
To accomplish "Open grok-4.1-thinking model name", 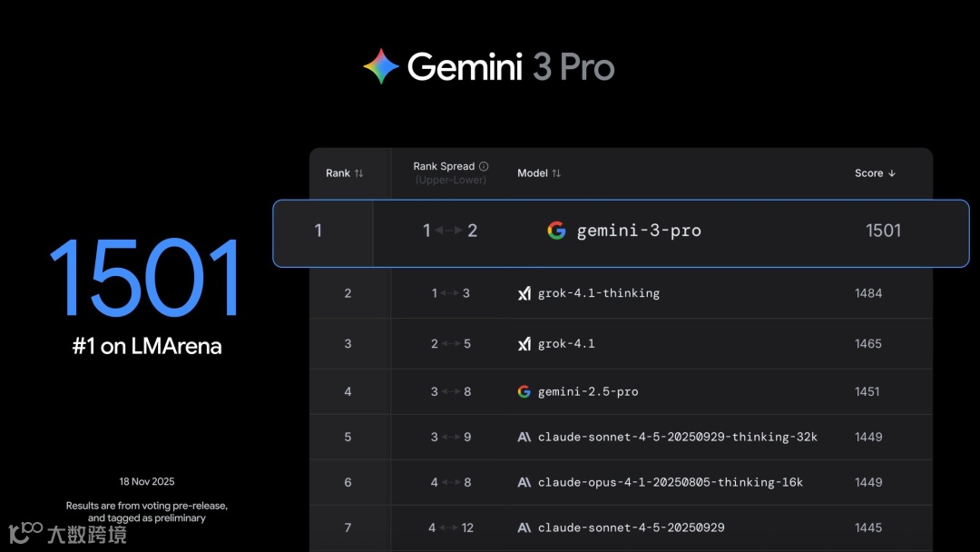I will click(x=599, y=293).
